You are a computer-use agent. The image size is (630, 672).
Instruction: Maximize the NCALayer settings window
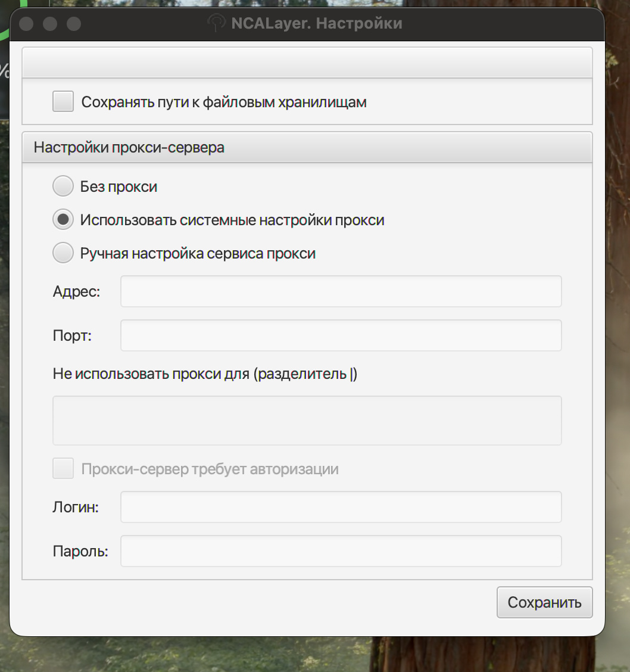point(74,24)
